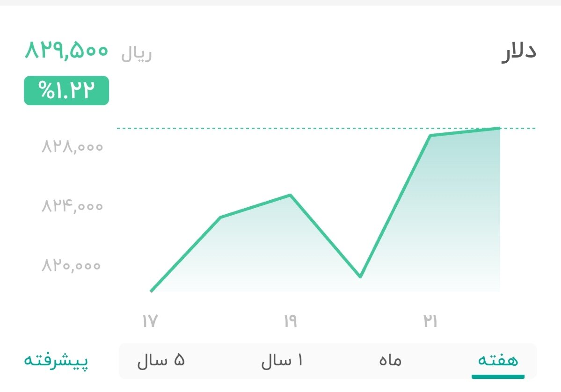Viewport: 561px width, 392px height.
Task: Click the price value 829,500
Action: click(x=66, y=50)
